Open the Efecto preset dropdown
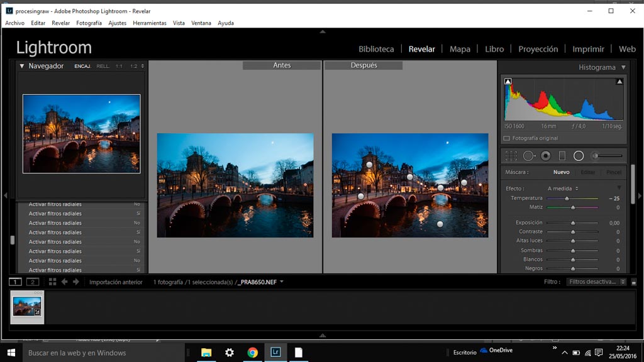The height and width of the screenshot is (362, 644). pos(563,189)
